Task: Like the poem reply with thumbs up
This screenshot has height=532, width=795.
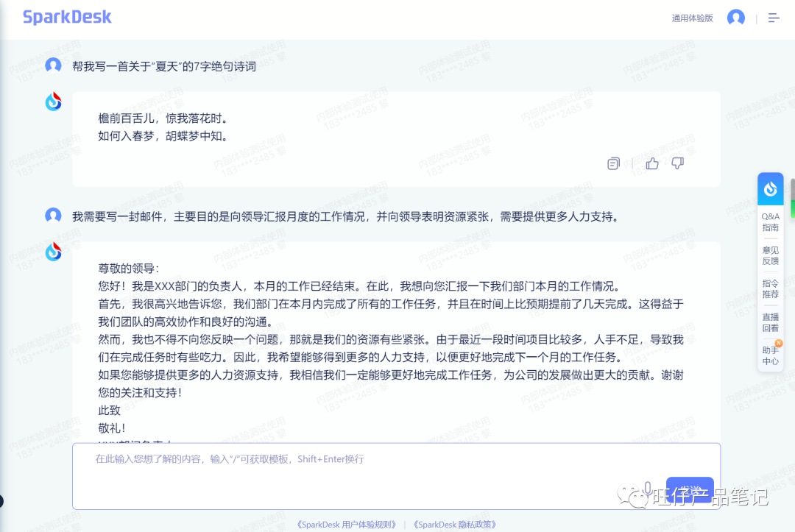Action: (x=651, y=163)
